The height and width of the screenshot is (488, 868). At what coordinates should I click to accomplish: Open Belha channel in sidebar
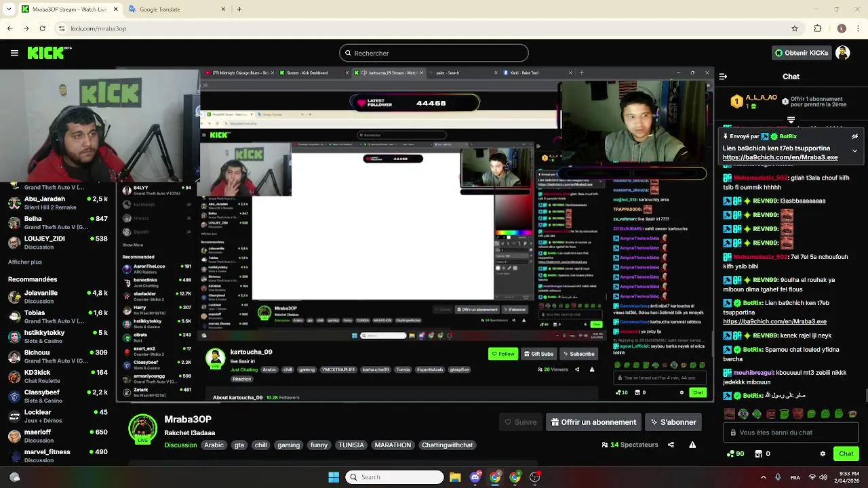(x=57, y=223)
